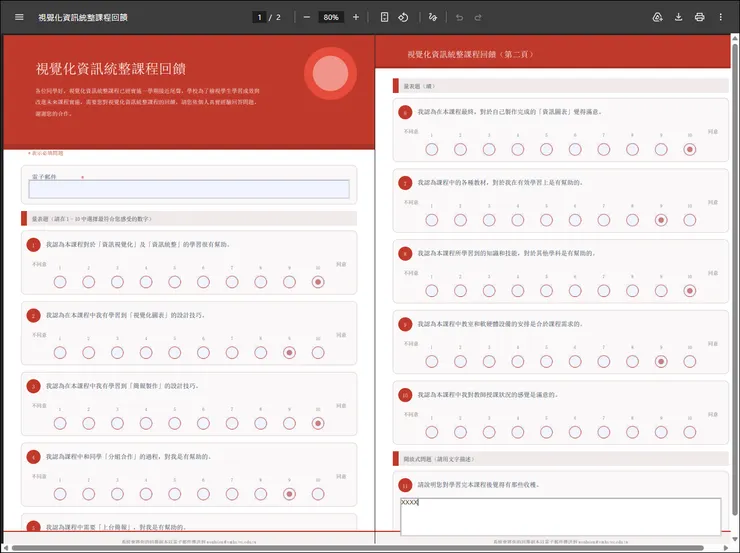The height and width of the screenshot is (553, 740).
Task: Select rating 10 for question 10
Action: pyautogui.click(x=690, y=432)
